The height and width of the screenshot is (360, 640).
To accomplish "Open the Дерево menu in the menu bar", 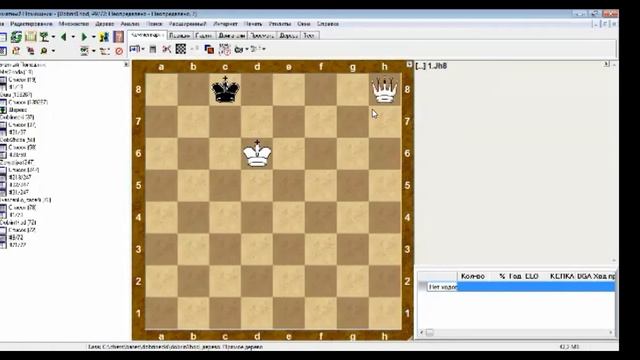I will (104, 24).
